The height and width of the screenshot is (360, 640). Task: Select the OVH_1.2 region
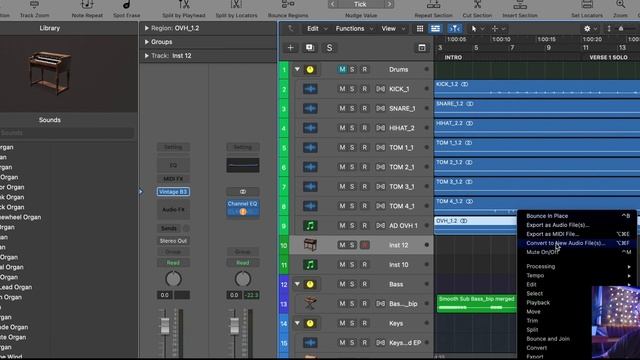point(476,225)
